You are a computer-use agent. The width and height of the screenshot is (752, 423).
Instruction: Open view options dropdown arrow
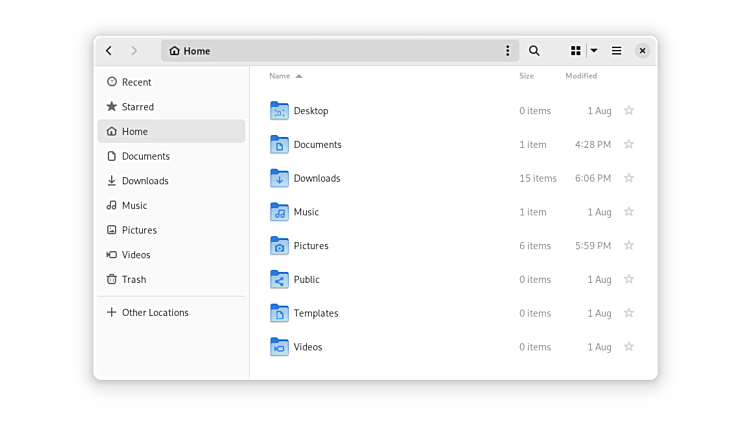(594, 51)
